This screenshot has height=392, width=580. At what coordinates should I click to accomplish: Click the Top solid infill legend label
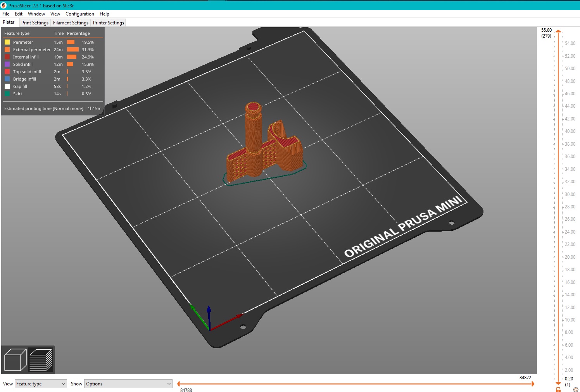(27, 72)
